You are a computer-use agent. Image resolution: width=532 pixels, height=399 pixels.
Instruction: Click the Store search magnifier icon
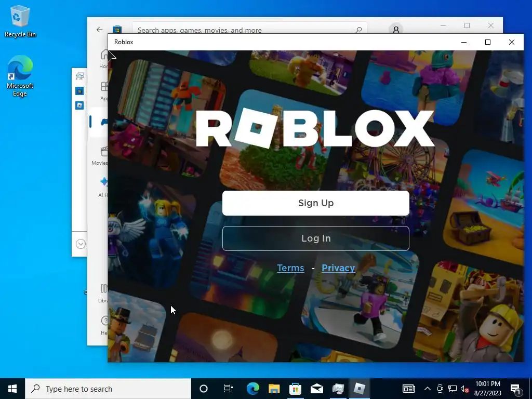pos(358,30)
